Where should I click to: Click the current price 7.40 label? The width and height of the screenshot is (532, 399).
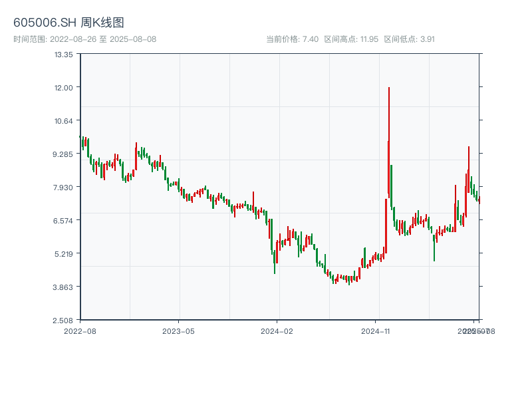[292, 39]
